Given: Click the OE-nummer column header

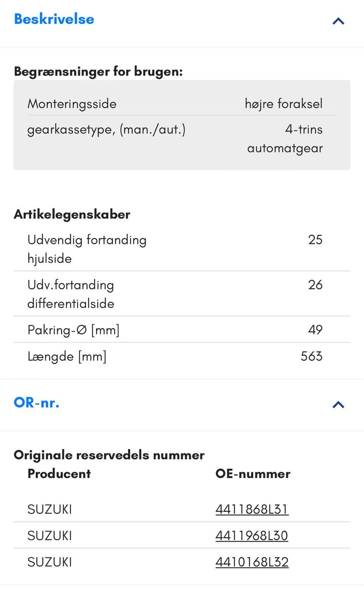Looking at the screenshot, I should (x=253, y=474).
